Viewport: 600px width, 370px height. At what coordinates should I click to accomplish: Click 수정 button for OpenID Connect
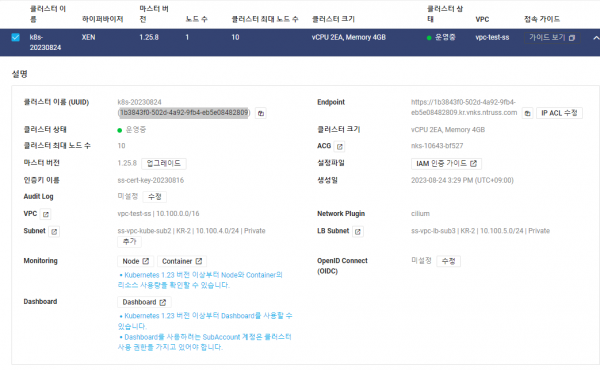click(x=448, y=261)
